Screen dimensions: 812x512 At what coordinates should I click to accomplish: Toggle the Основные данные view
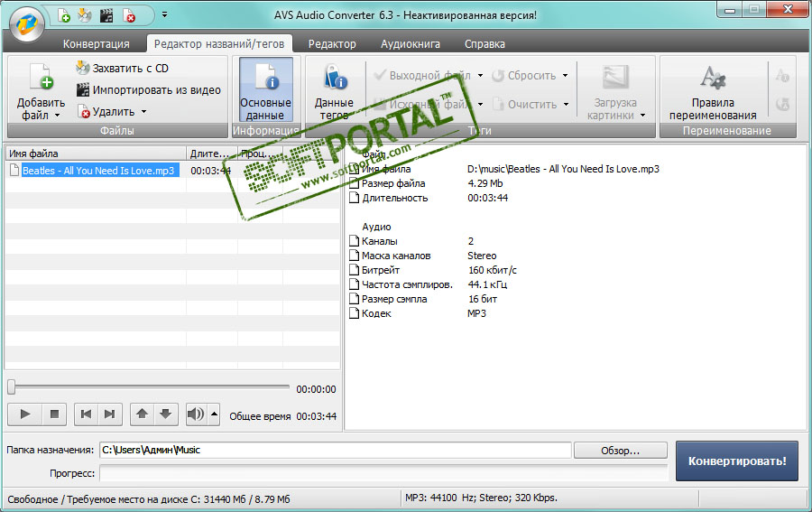[265, 89]
